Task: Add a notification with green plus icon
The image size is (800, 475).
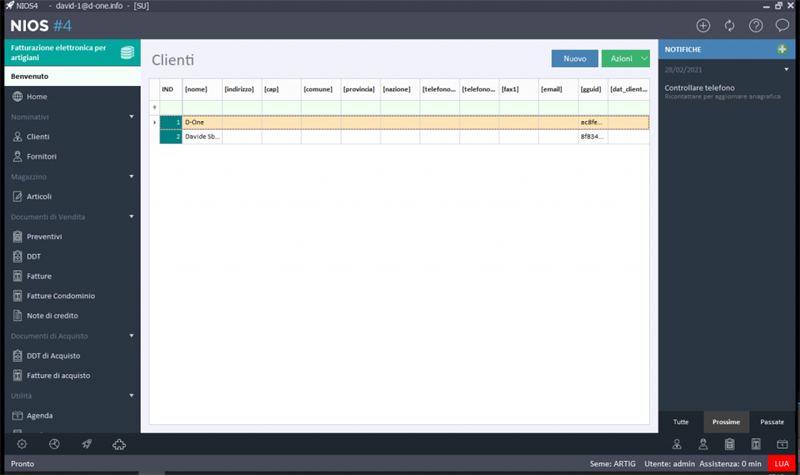Action: point(782,49)
